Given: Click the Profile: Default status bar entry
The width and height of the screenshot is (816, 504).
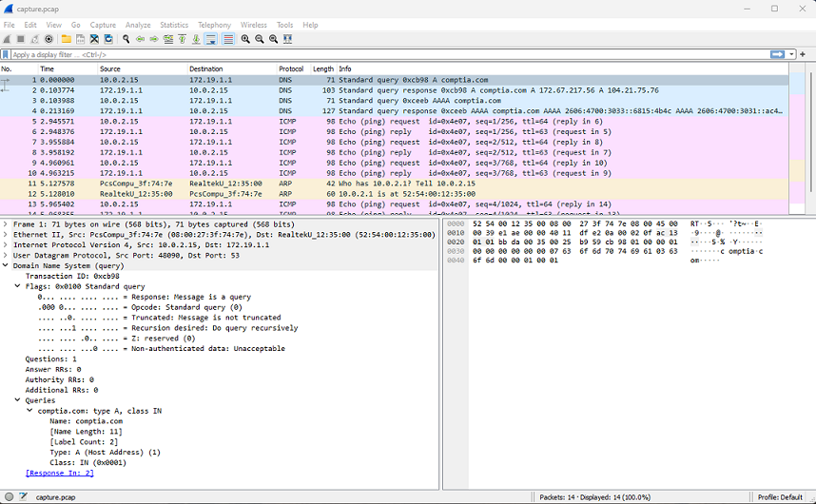Looking at the screenshot, I should coord(780,497).
